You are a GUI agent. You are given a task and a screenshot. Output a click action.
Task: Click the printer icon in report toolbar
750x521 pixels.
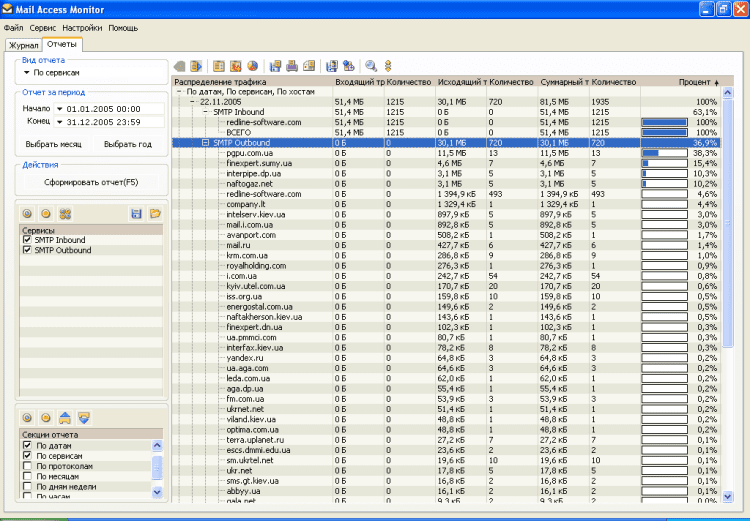292,66
